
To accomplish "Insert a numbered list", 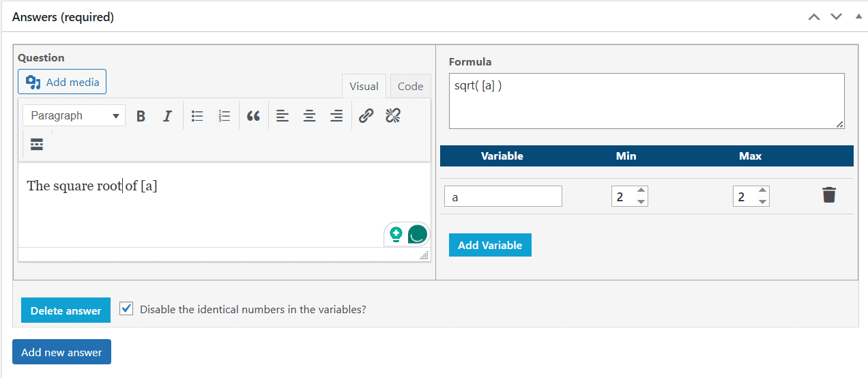I will tap(225, 116).
